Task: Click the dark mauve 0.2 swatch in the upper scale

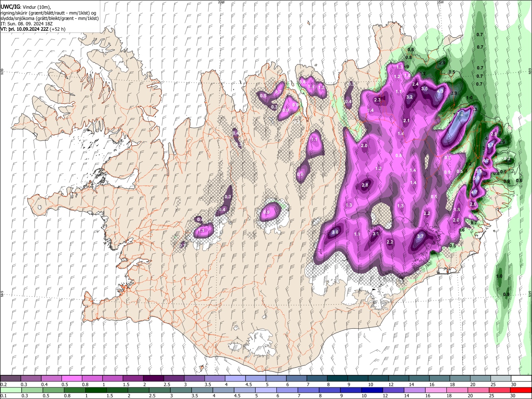Action: click(x=11, y=379)
